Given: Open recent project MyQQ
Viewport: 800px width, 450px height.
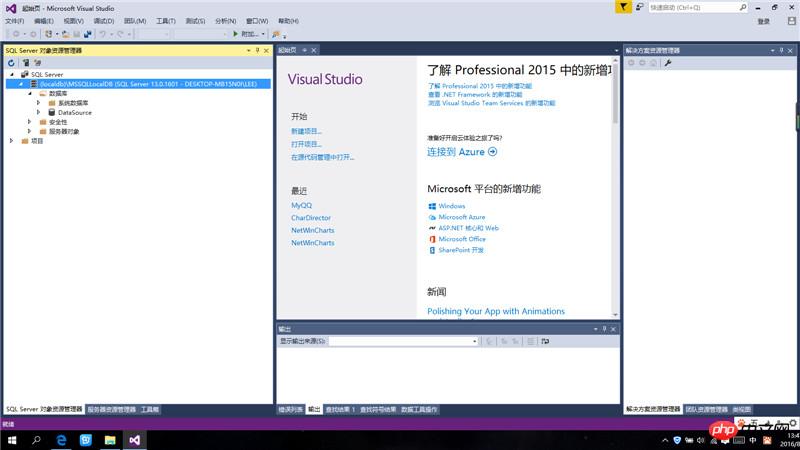Looking at the screenshot, I should click(302, 206).
